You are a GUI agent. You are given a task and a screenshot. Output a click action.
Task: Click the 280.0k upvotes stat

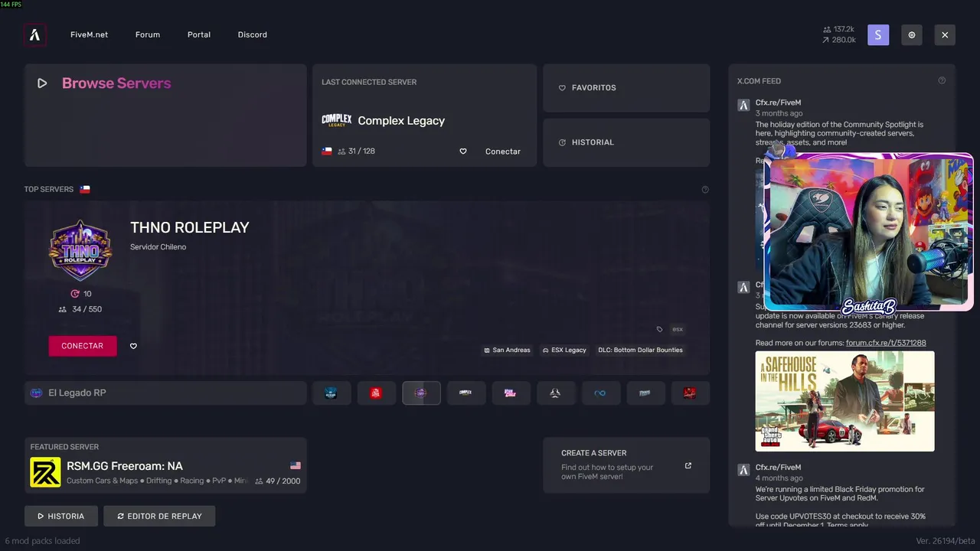point(839,40)
